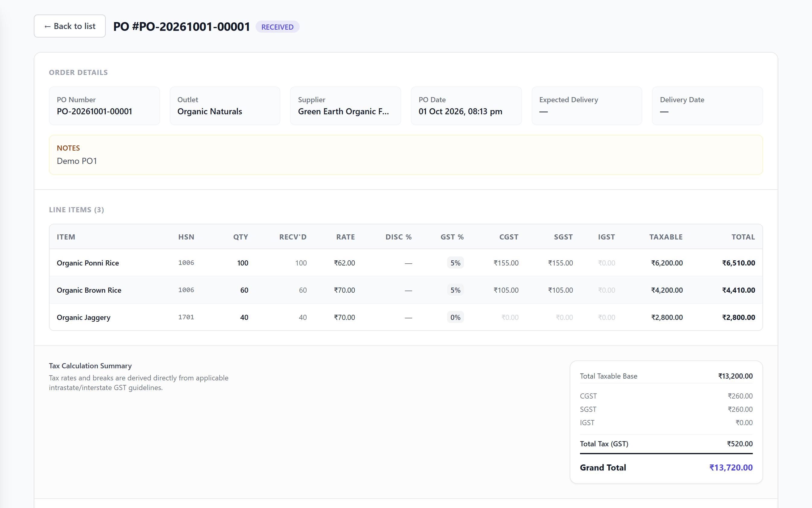Click the SGST ₹155.00 cell for Ponni Rice
Screen dimensions: 812x508
point(560,263)
